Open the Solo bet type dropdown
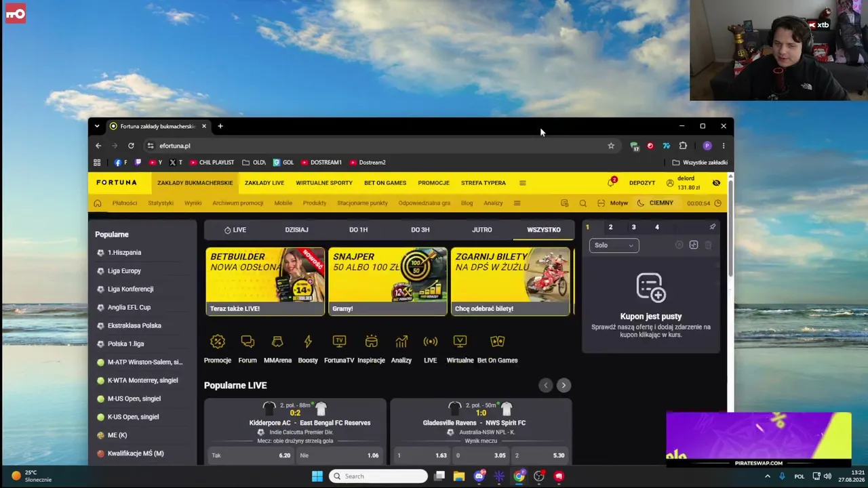 614,245
